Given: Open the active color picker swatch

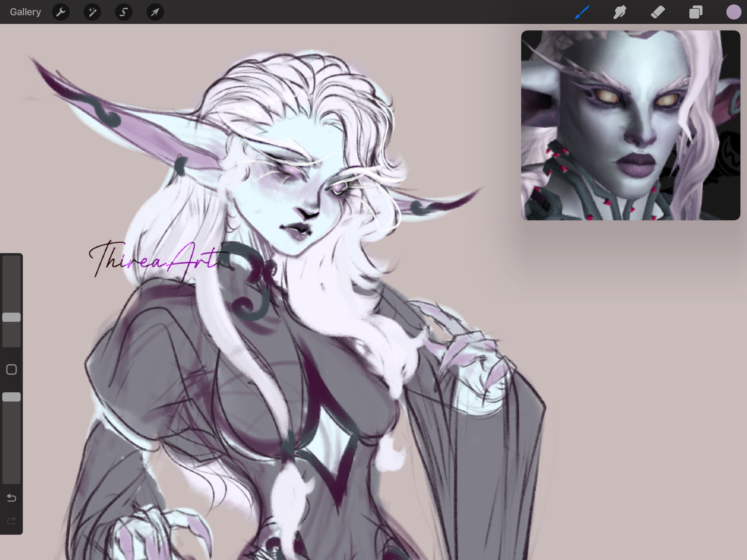Looking at the screenshot, I should point(734,12).
